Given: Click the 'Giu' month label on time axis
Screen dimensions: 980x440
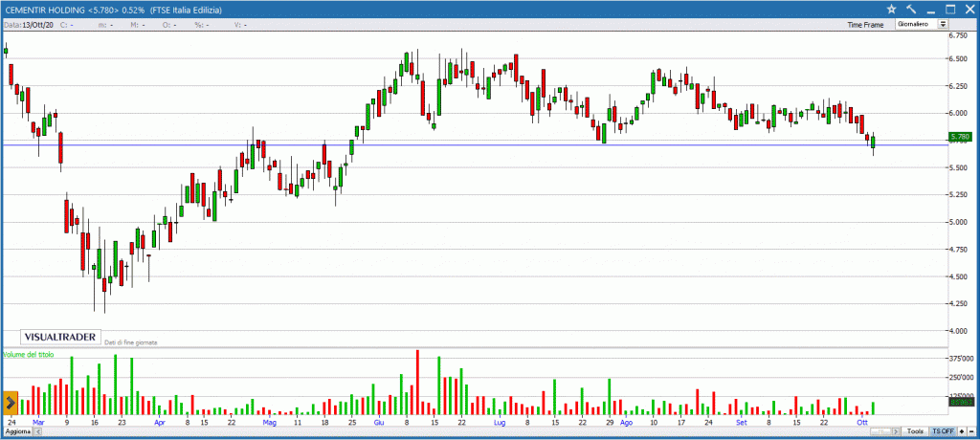Looking at the screenshot, I should pos(379,423).
